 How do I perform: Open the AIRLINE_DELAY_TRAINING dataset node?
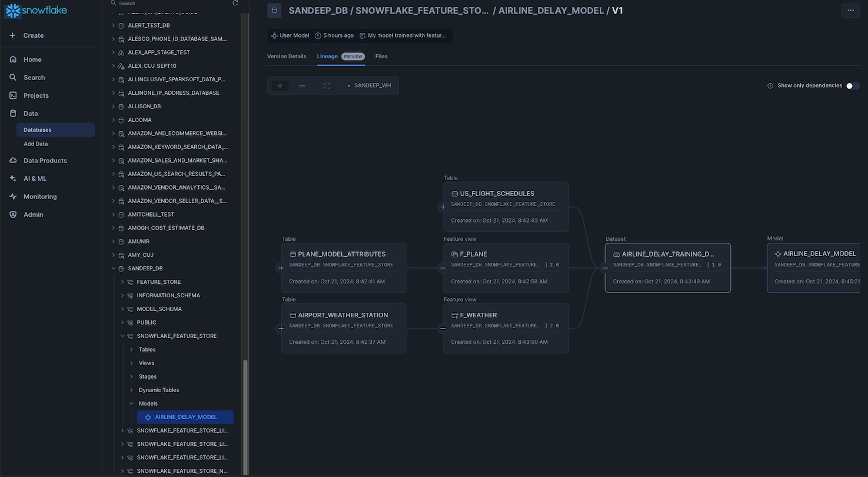(667, 254)
